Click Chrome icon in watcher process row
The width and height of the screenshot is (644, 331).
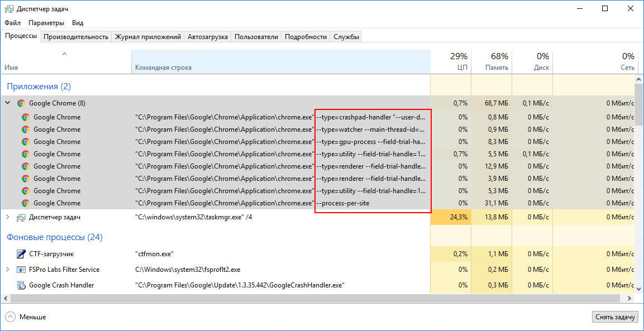[x=25, y=129]
